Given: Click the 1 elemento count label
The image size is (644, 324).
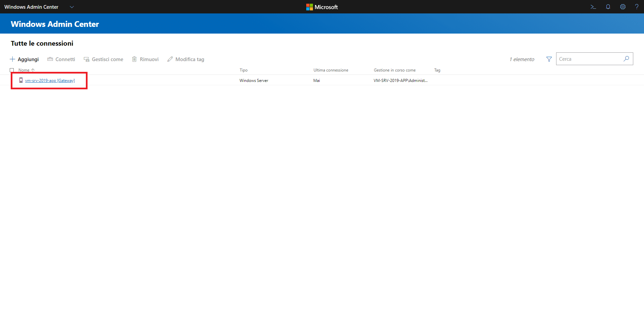Looking at the screenshot, I should 522,59.
